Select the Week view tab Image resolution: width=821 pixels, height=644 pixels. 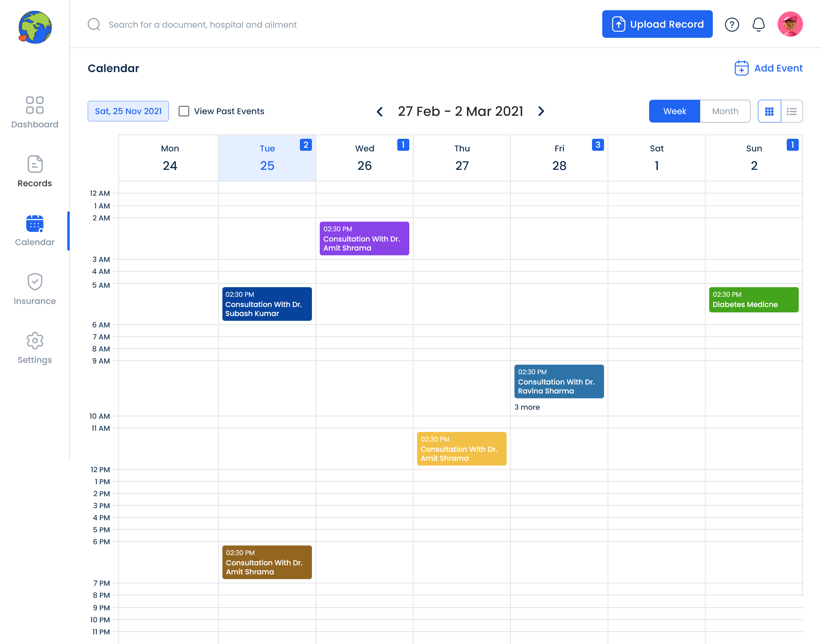coord(674,111)
